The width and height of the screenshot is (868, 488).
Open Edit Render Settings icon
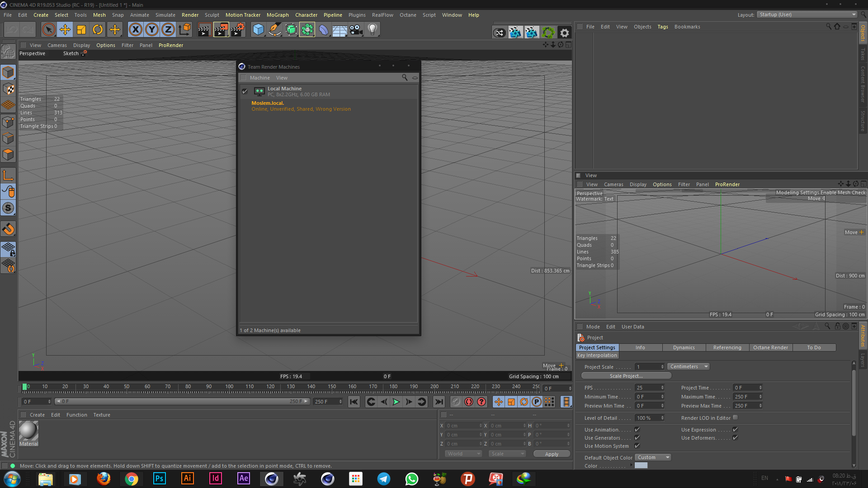[238, 30]
